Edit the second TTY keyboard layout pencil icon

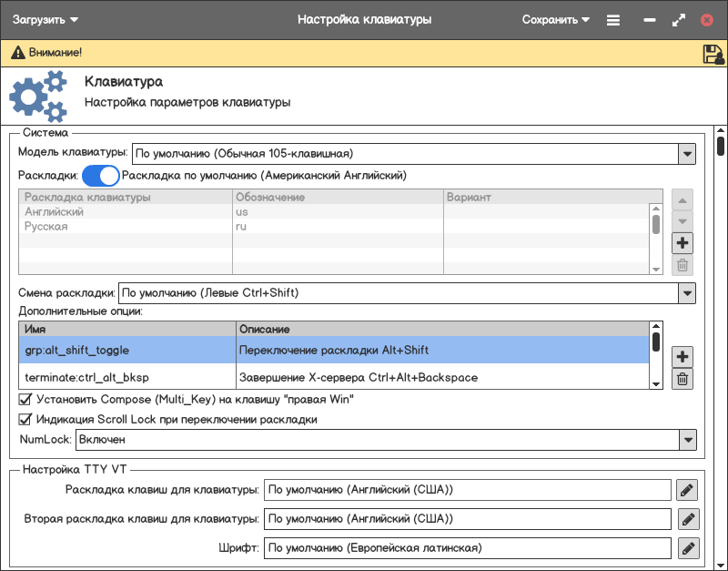click(687, 519)
